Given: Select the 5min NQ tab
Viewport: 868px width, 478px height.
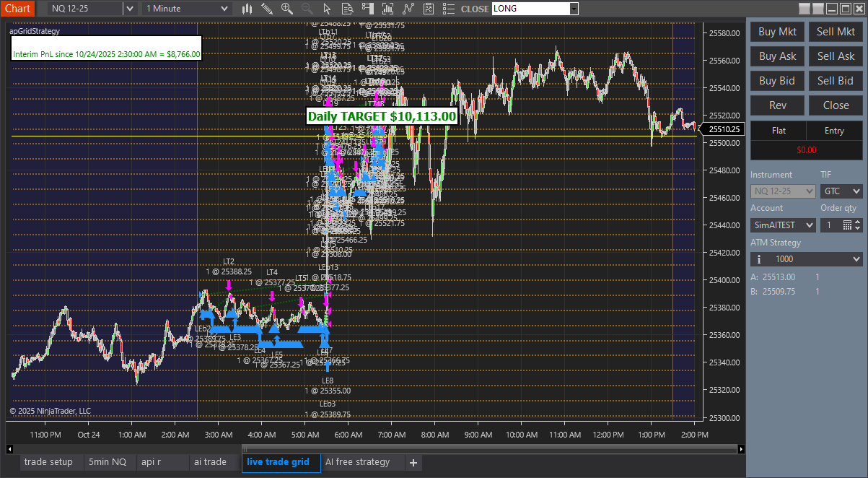Looking at the screenshot, I should click(109, 461).
